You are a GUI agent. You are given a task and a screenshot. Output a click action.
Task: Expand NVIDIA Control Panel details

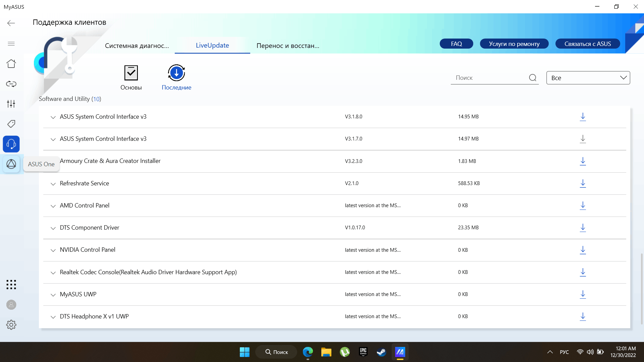[x=53, y=250]
